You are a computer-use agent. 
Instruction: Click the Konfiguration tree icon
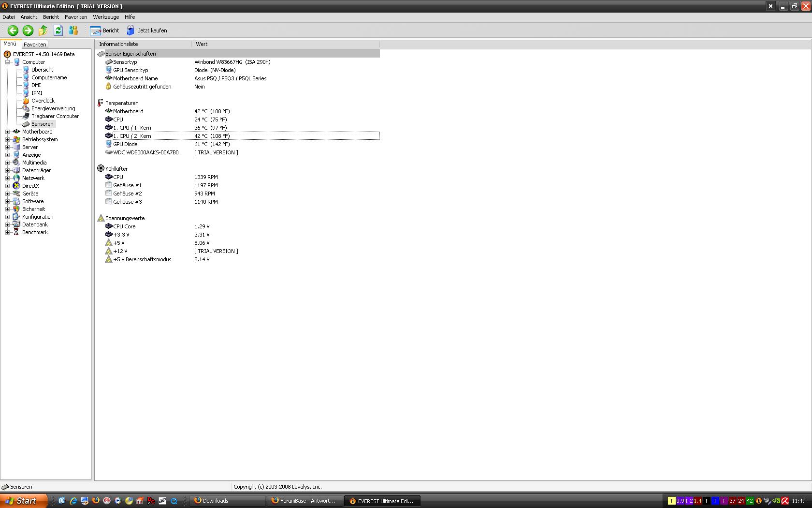point(16,217)
